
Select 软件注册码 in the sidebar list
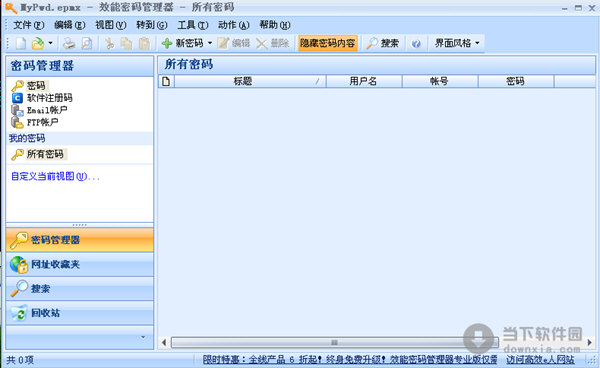[x=49, y=98]
